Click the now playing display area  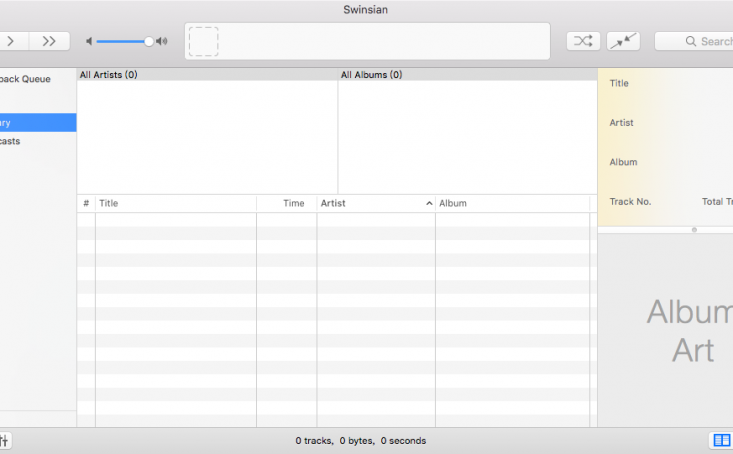367,41
